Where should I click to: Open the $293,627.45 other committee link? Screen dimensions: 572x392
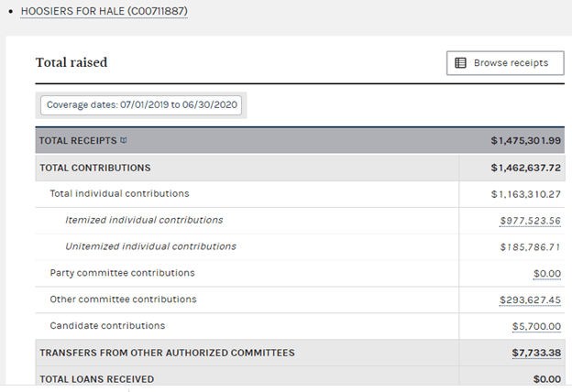(530, 300)
